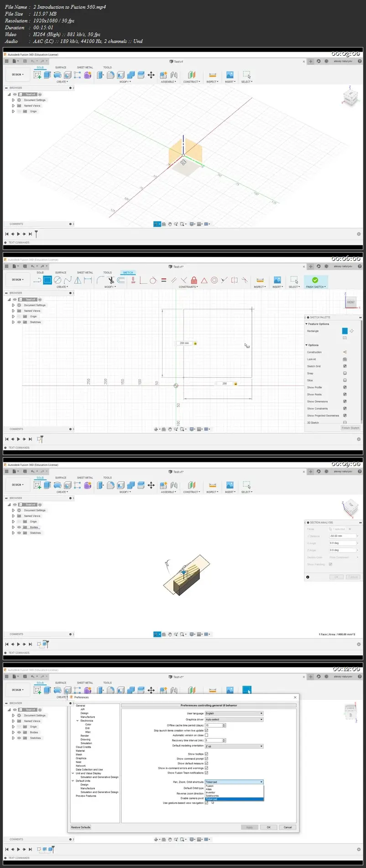The width and height of the screenshot is (366, 868).
Task: Click info icon in Section Analysis panel
Action: point(308,577)
